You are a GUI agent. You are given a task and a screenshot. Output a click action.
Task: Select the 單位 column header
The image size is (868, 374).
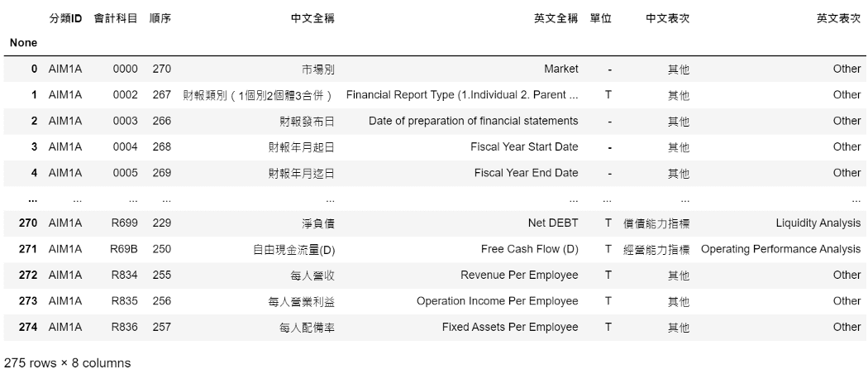tap(601, 18)
